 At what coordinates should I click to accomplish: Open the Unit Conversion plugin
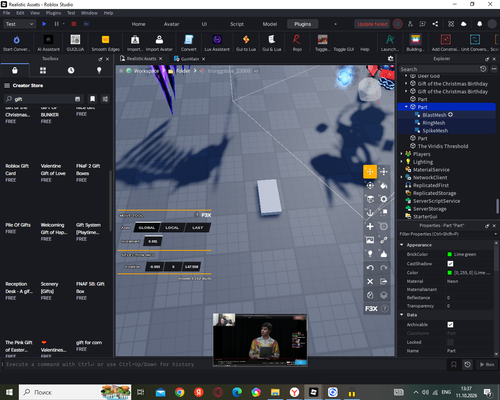[x=475, y=43]
